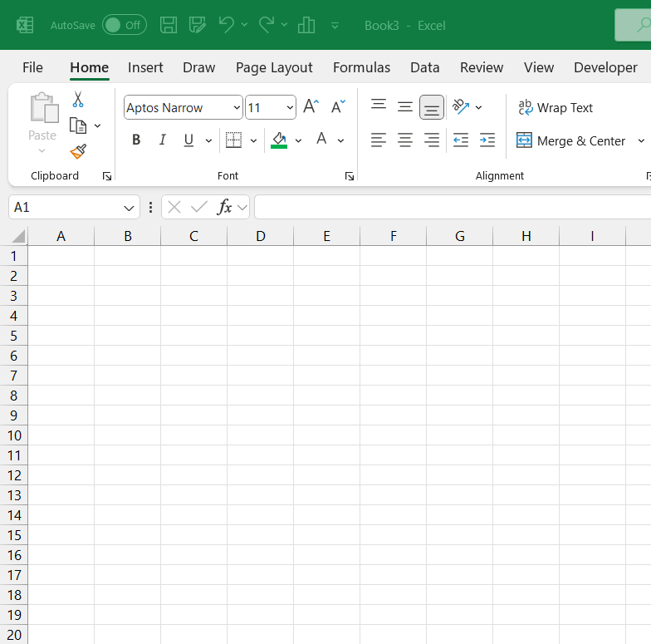Decrease cell indent

(461, 140)
